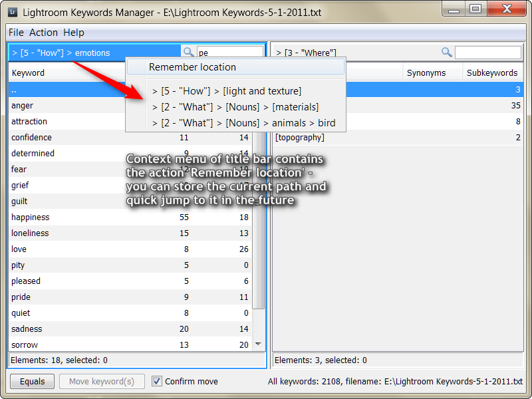Sort by the Synonyms column header
The width and height of the screenshot is (532, 399).
[x=433, y=72]
